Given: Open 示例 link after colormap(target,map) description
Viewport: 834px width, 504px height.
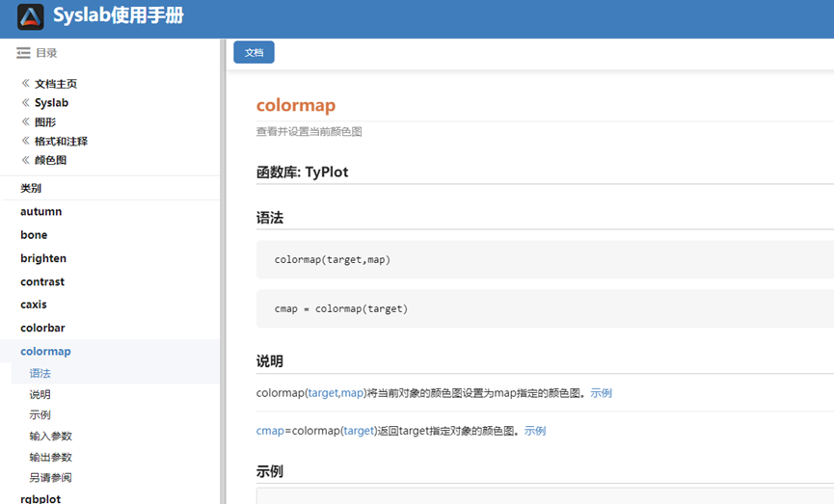Looking at the screenshot, I should 601,393.
